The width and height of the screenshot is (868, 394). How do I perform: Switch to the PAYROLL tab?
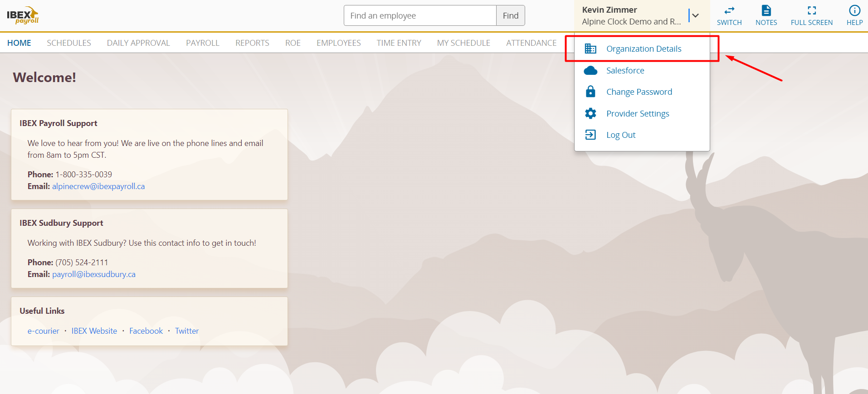[x=203, y=43]
